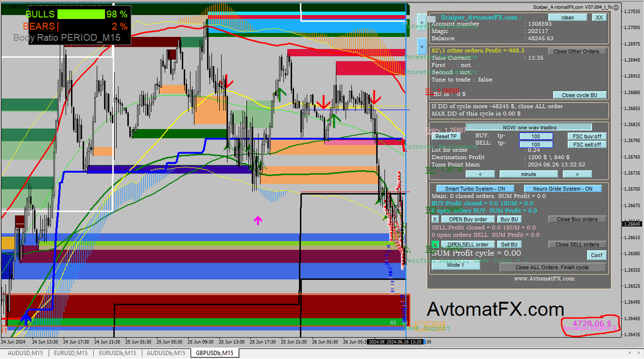Click Close Buy orders button
The image size is (644, 359).
tap(577, 219)
